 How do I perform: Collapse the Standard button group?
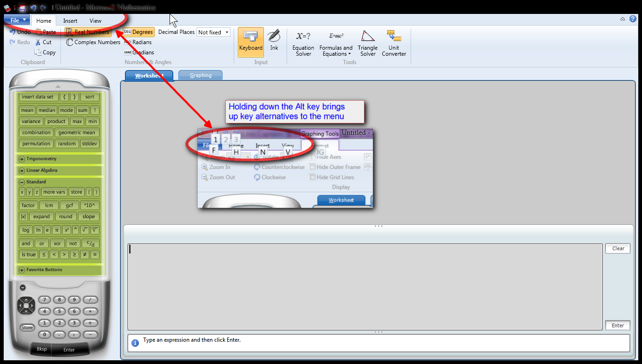22,182
